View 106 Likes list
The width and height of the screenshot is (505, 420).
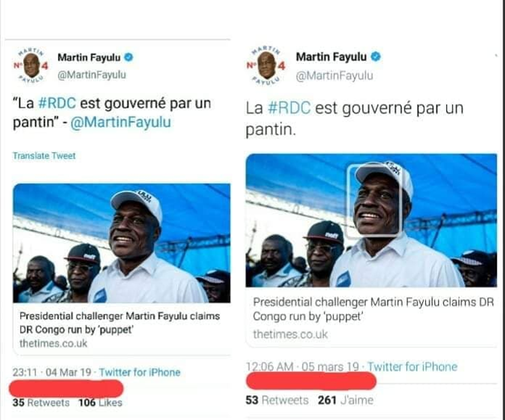tap(100, 402)
